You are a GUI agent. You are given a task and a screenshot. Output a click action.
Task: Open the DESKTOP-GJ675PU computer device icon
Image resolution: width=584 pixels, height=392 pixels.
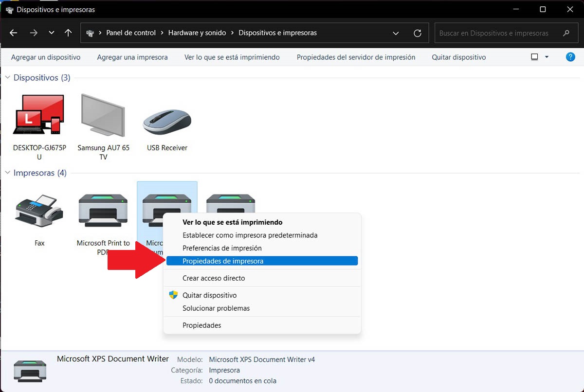pyautogui.click(x=39, y=116)
